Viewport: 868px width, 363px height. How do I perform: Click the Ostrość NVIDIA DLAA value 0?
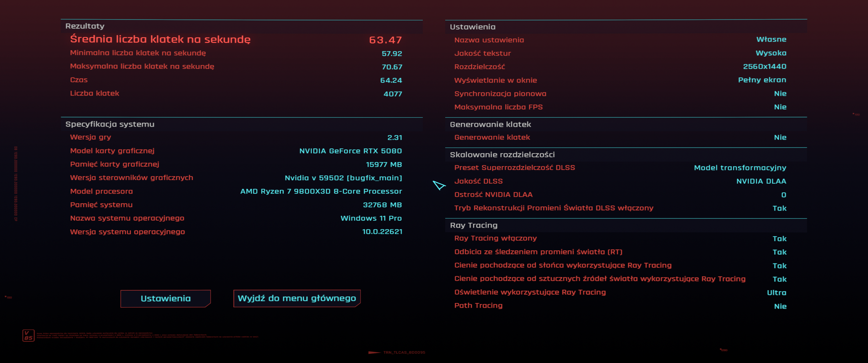(x=783, y=195)
